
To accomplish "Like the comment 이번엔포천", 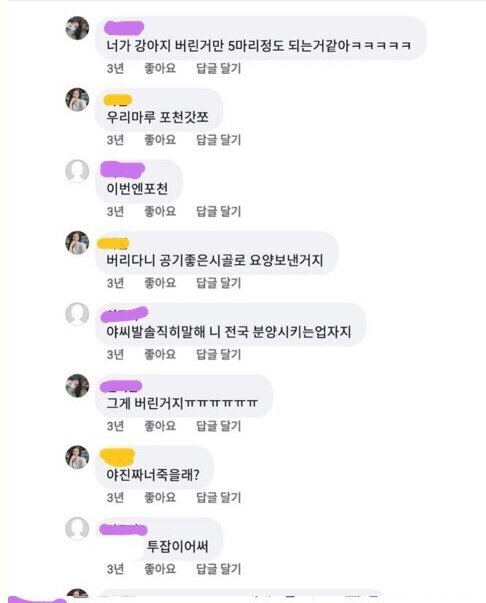I will [160, 212].
